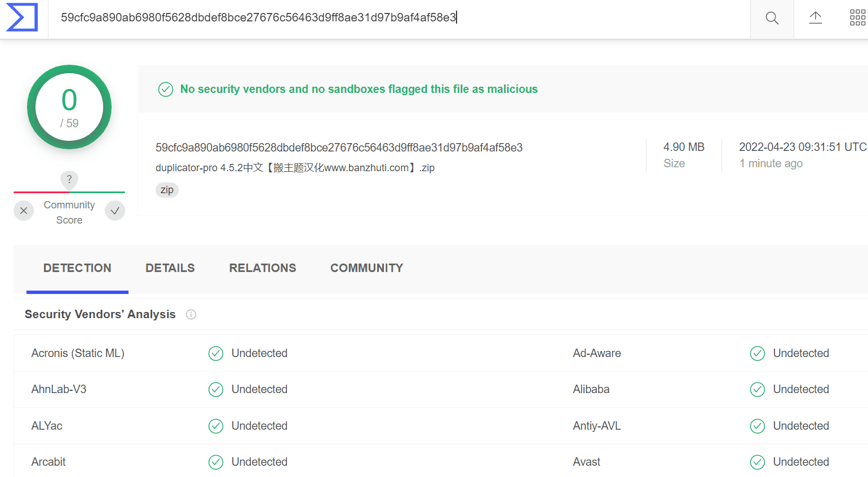868x477 pixels.
Task: Click the ALYac row undetected check icon
Action: point(216,426)
